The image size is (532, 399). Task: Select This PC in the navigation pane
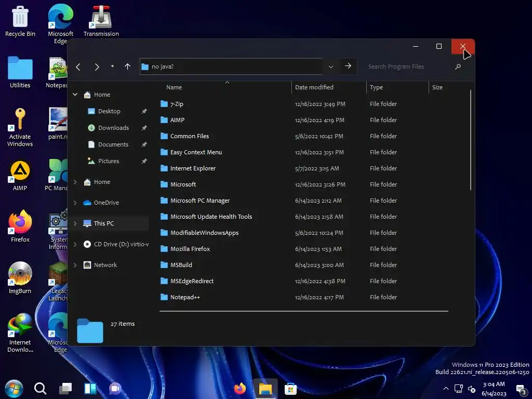(x=104, y=223)
